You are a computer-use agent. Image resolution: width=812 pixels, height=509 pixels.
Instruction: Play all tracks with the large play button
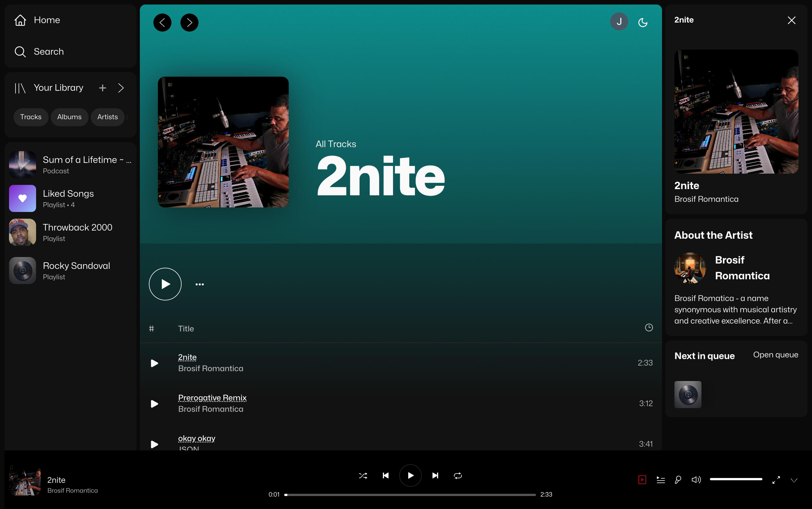tap(165, 284)
